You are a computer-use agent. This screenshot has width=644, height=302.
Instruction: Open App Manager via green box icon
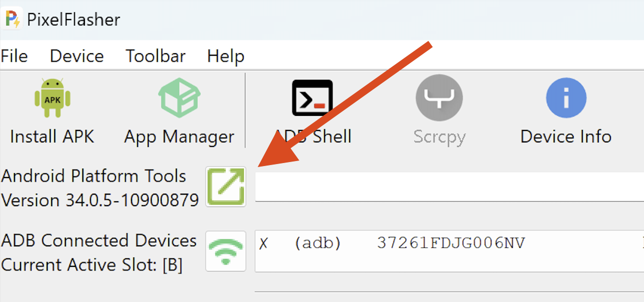(x=179, y=98)
